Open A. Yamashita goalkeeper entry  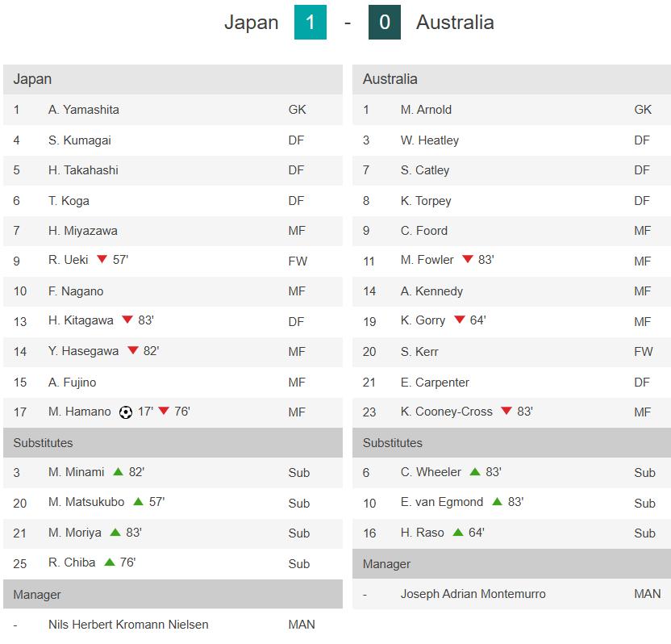[84, 110]
